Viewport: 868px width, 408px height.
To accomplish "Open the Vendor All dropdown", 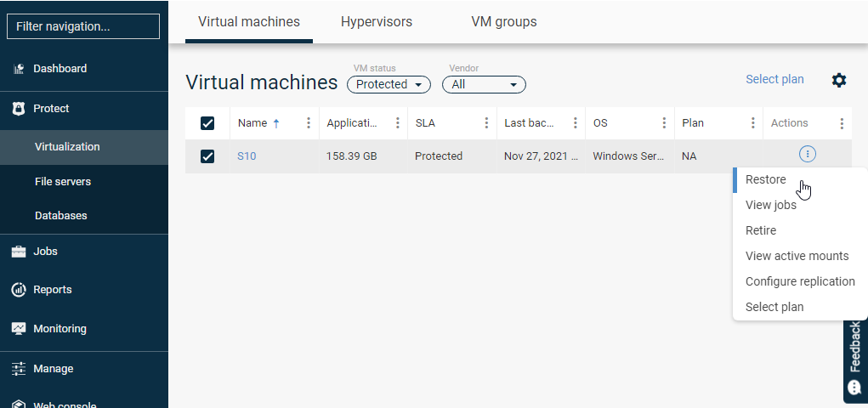I will 484,84.
